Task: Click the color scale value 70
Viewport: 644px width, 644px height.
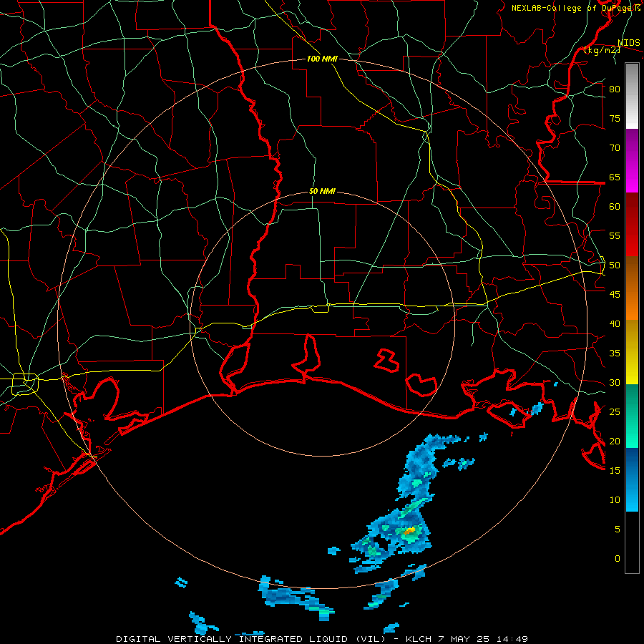Action: pos(615,148)
